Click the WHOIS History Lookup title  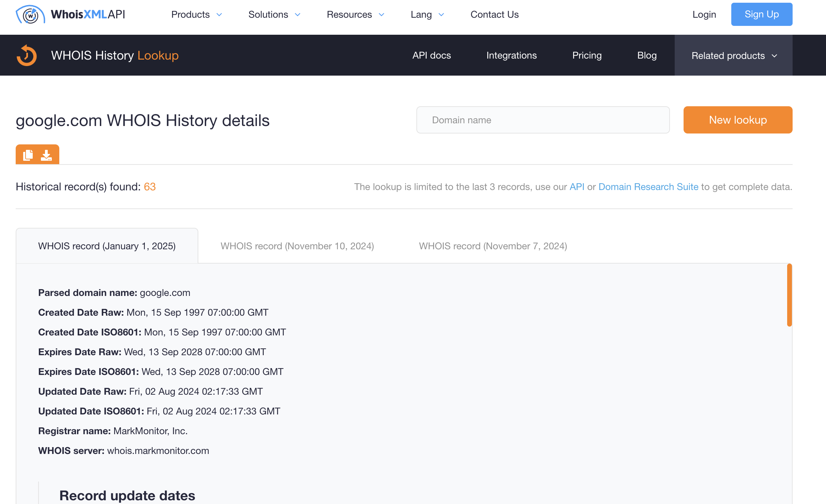pos(115,56)
